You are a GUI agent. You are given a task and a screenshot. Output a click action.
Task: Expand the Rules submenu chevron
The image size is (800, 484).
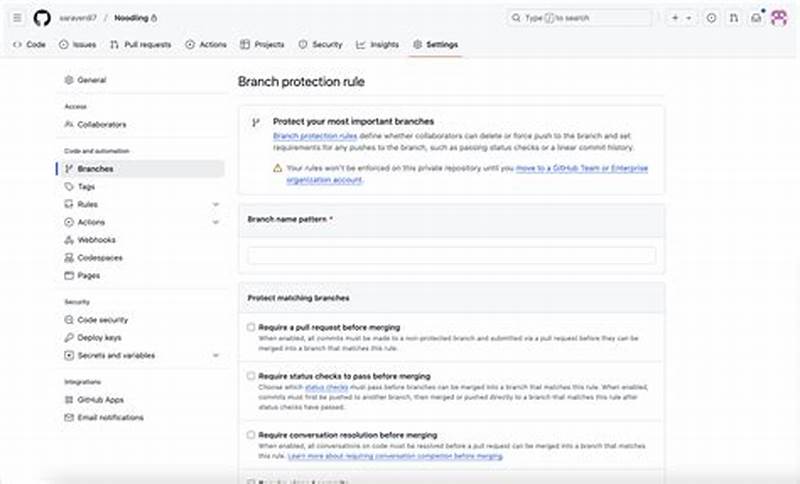coord(216,205)
